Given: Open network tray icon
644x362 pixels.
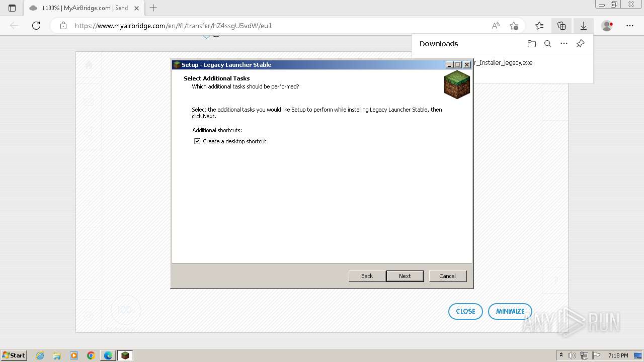Looking at the screenshot, I should (584, 355).
